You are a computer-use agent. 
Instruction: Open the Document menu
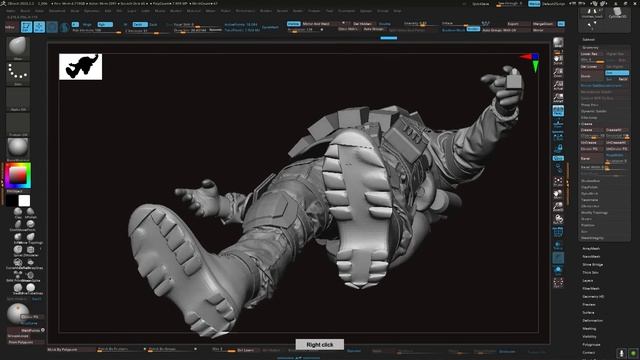coord(57,11)
